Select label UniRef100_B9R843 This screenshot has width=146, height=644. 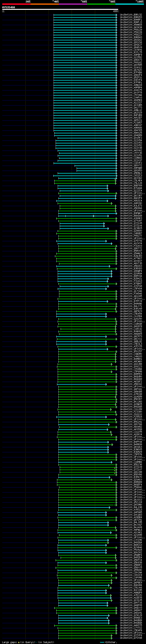tap(131, 37)
